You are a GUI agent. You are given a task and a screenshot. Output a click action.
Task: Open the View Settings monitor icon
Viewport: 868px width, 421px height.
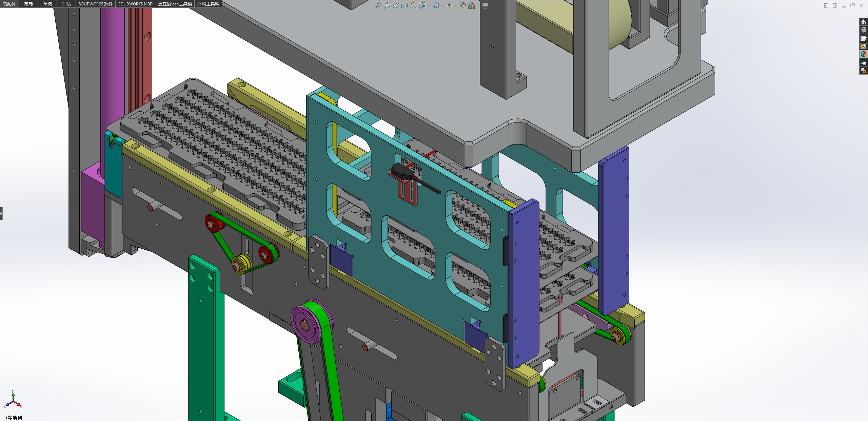coord(485,5)
